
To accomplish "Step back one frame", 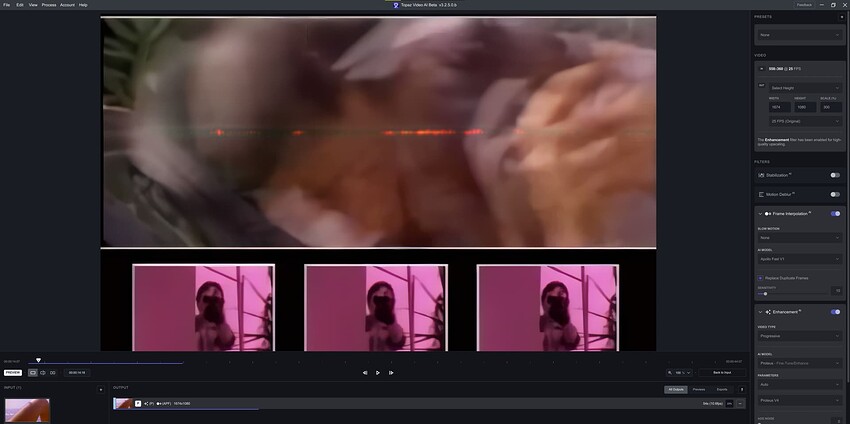I will pyautogui.click(x=365, y=372).
